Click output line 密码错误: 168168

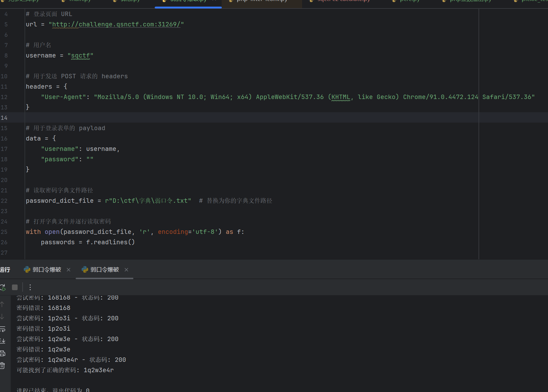click(43, 308)
